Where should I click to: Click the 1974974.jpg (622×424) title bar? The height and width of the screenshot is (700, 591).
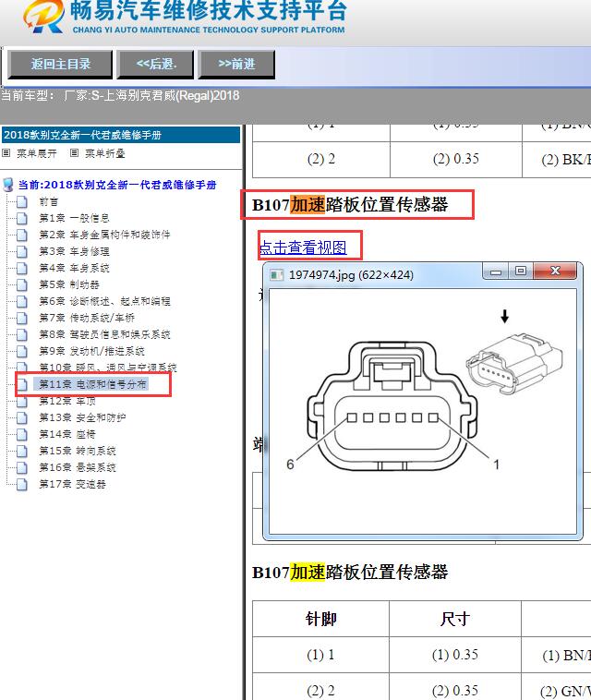click(x=351, y=274)
